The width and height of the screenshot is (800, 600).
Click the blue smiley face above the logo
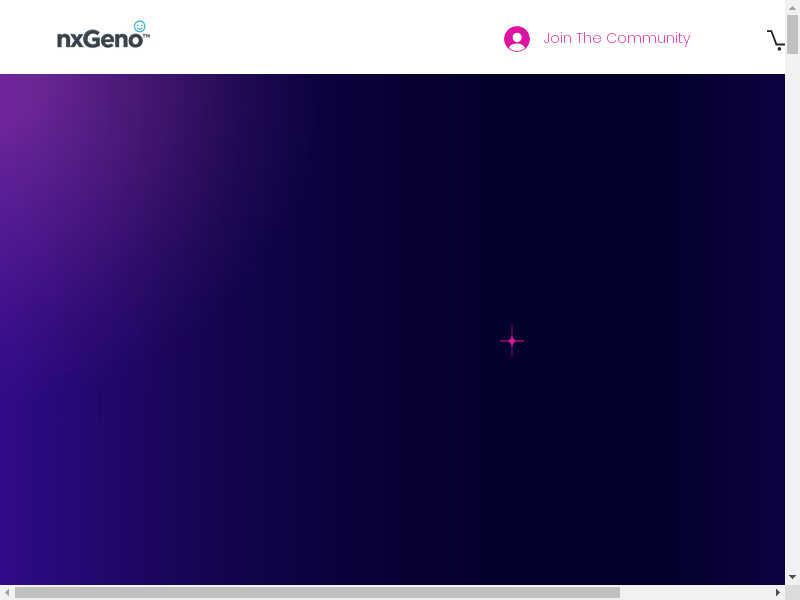click(140, 26)
